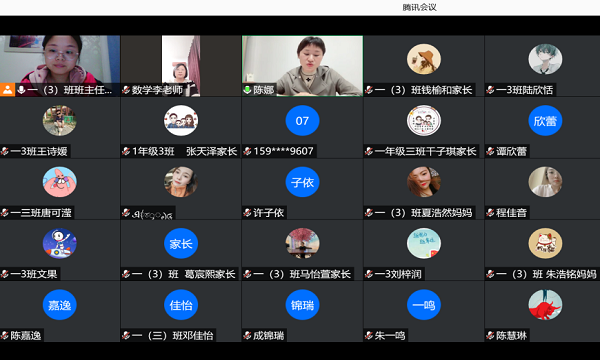
Task: Click muted mic icon next to 数学李老师
Action: coord(126,90)
